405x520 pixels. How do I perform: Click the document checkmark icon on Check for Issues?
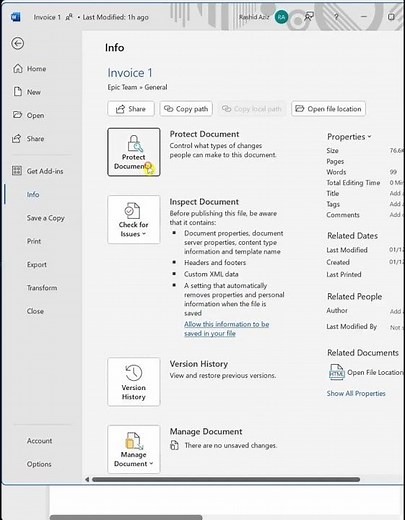(x=132, y=211)
